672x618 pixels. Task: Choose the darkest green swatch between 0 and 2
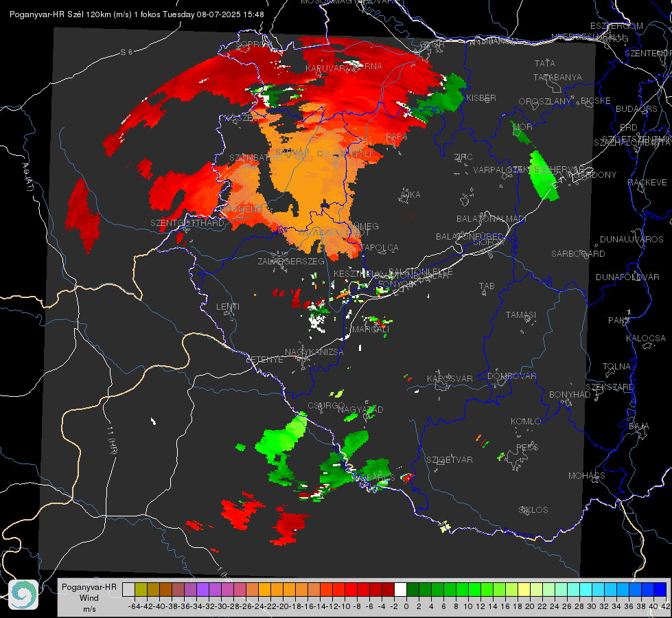(x=413, y=589)
